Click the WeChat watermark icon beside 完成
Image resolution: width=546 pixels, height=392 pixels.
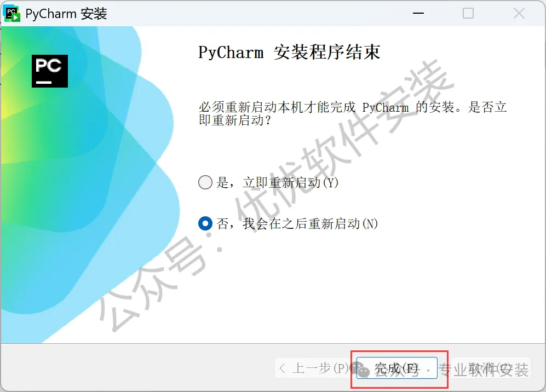(x=360, y=369)
